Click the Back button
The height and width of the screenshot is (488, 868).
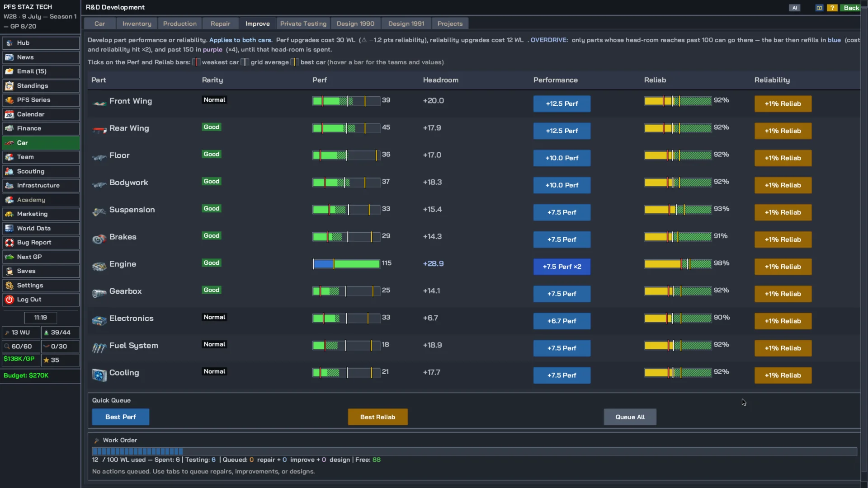[x=851, y=8]
